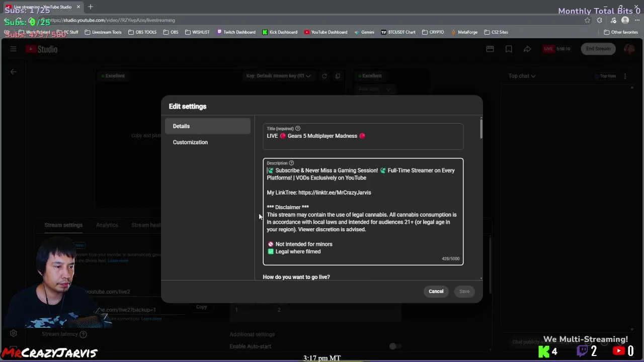Open the channel avatar account menu

(x=629, y=49)
